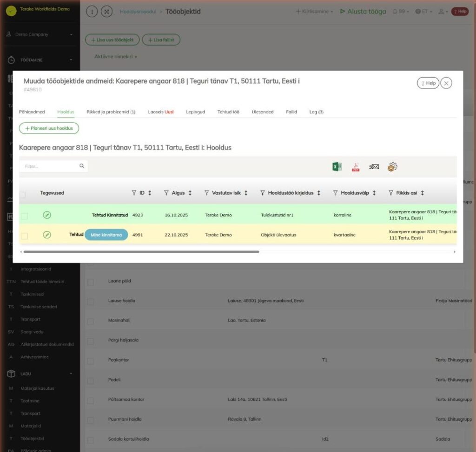Switch to the Põhiandmed tab
Screen dimensions: 476x452
(x=32, y=112)
